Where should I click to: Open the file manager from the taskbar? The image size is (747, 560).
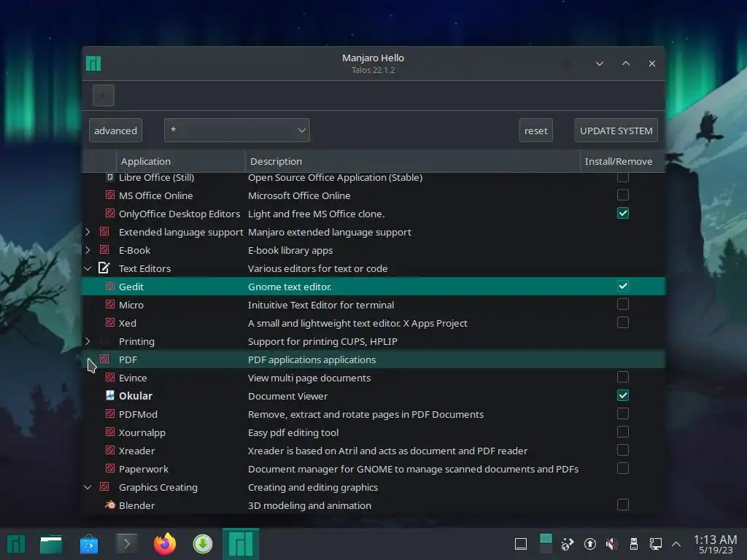[51, 544]
